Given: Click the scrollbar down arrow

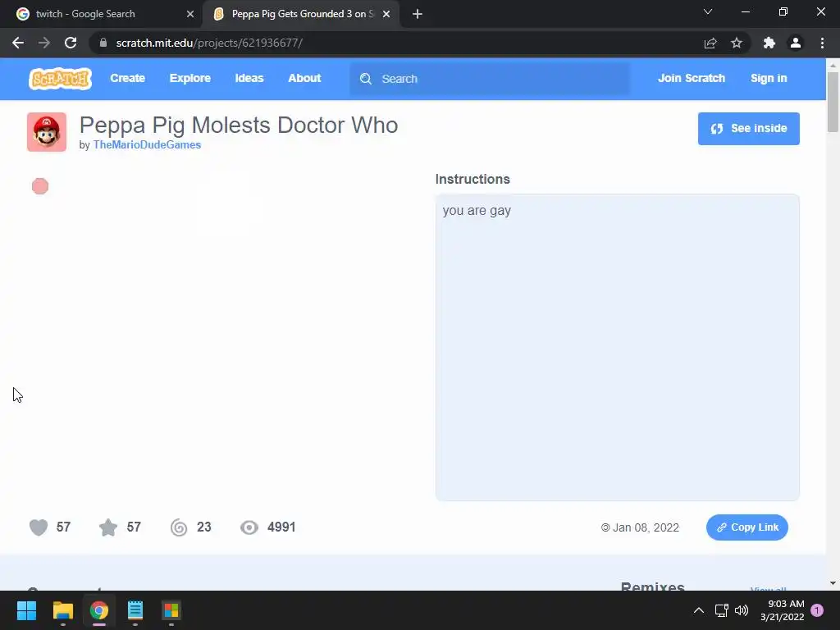Looking at the screenshot, I should (833, 583).
